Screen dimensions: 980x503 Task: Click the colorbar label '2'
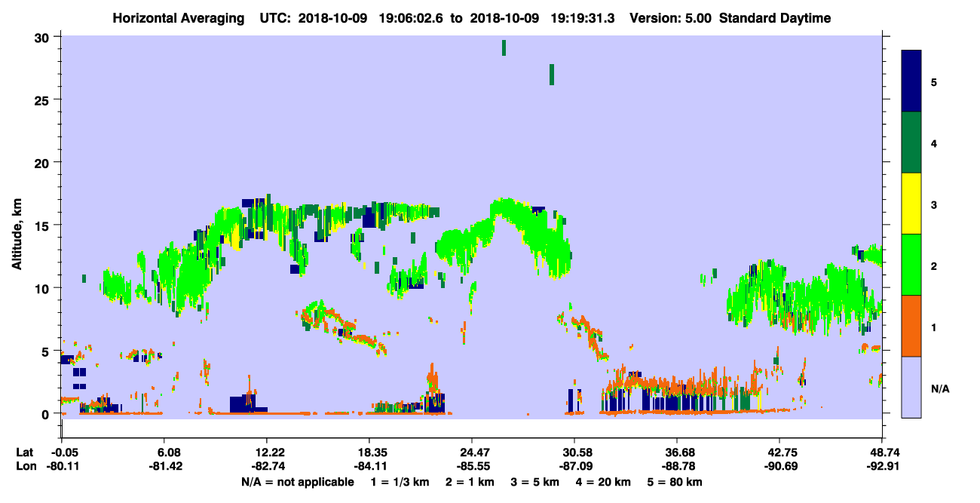(x=934, y=265)
